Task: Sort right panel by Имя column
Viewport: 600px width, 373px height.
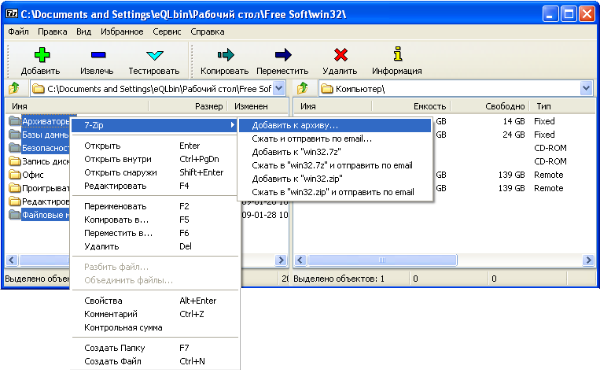Action: (x=333, y=106)
